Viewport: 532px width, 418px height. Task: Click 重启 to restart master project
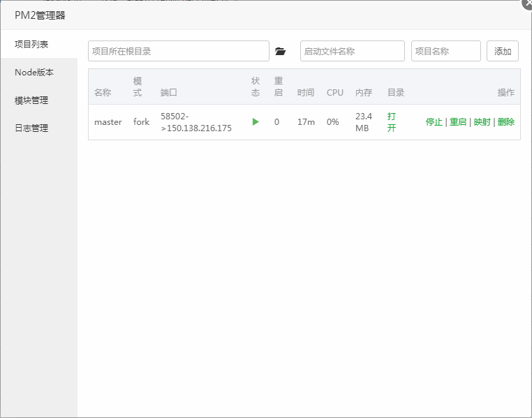click(x=458, y=122)
